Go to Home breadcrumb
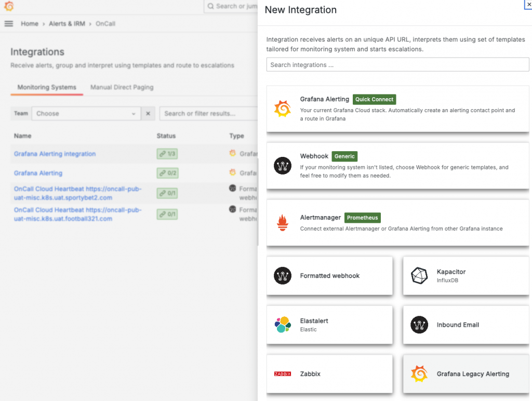 30,24
